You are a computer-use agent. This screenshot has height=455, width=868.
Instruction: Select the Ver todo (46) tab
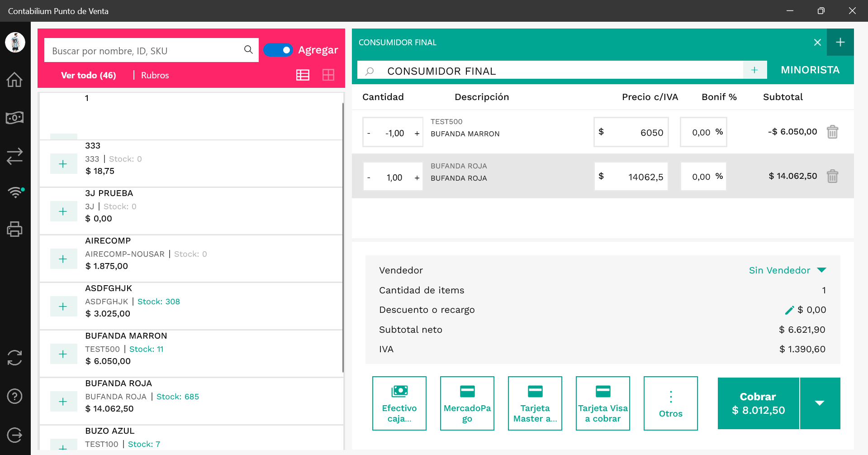(88, 75)
